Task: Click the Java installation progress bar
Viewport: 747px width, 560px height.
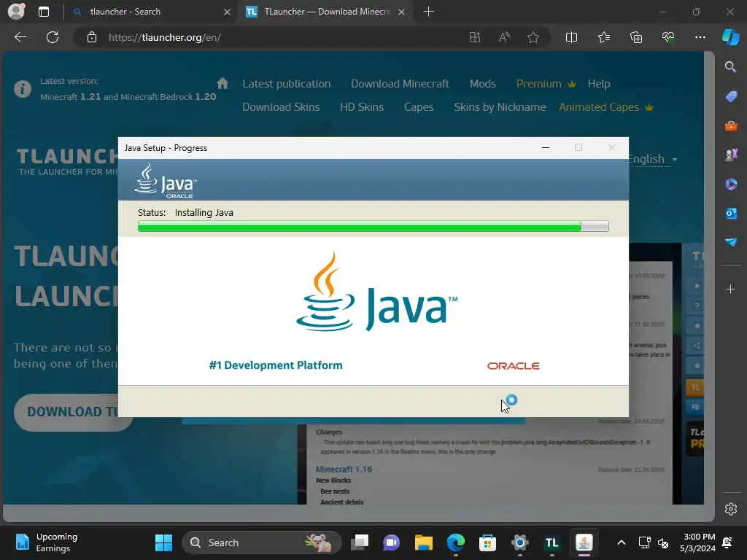Action: tap(373, 227)
